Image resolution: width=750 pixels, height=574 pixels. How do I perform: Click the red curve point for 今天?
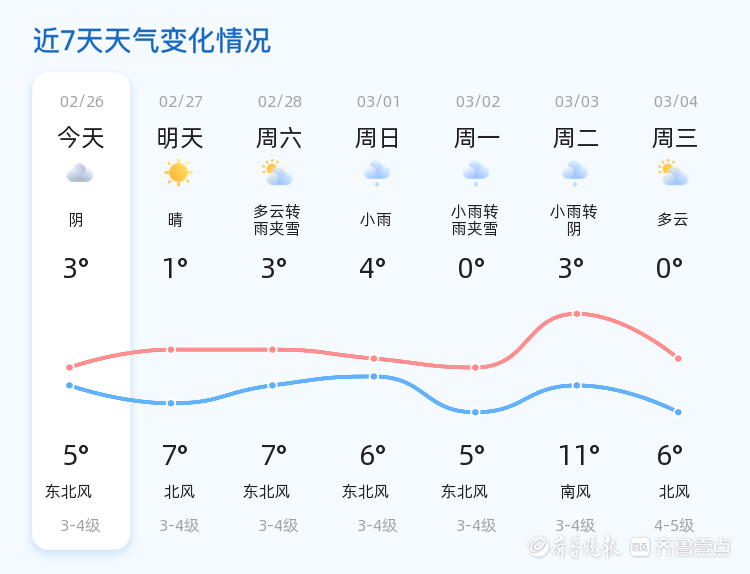tap(70, 368)
